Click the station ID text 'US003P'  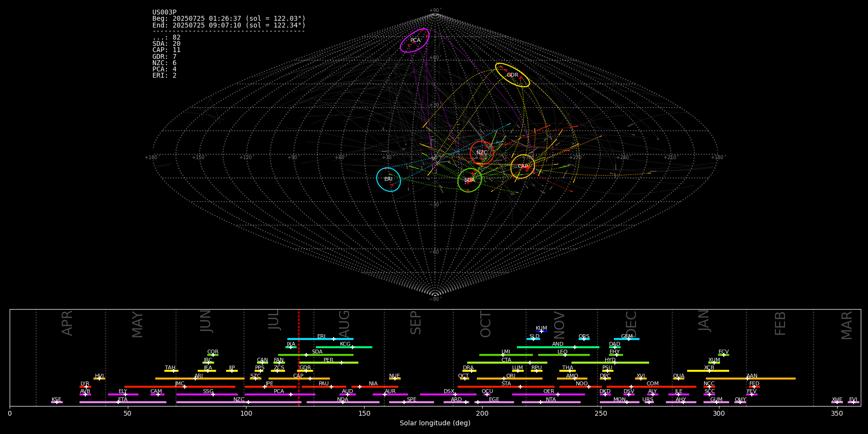pyautogui.click(x=164, y=13)
